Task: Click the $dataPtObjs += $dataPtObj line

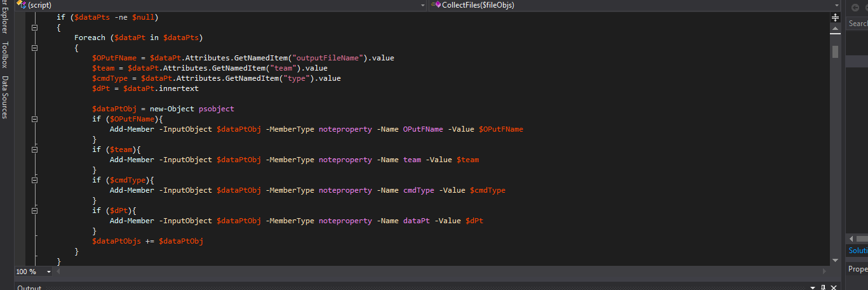Action: tap(147, 241)
